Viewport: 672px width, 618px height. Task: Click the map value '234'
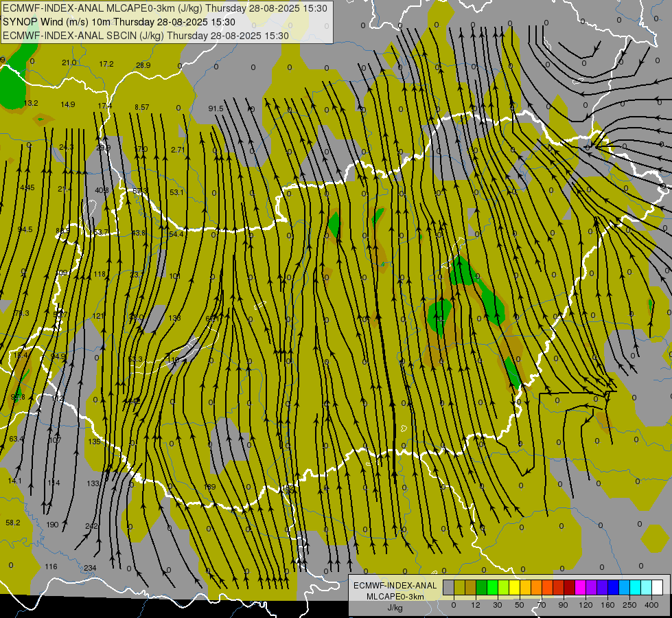pyautogui.click(x=90, y=568)
